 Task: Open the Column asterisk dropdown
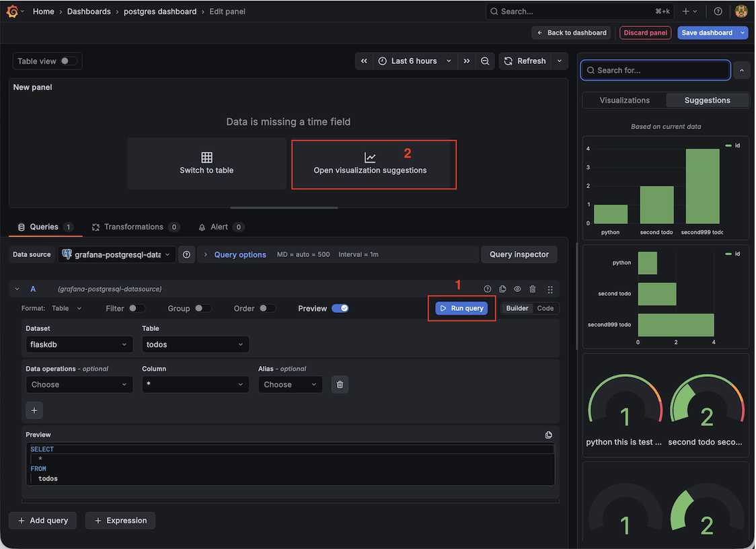(x=195, y=384)
